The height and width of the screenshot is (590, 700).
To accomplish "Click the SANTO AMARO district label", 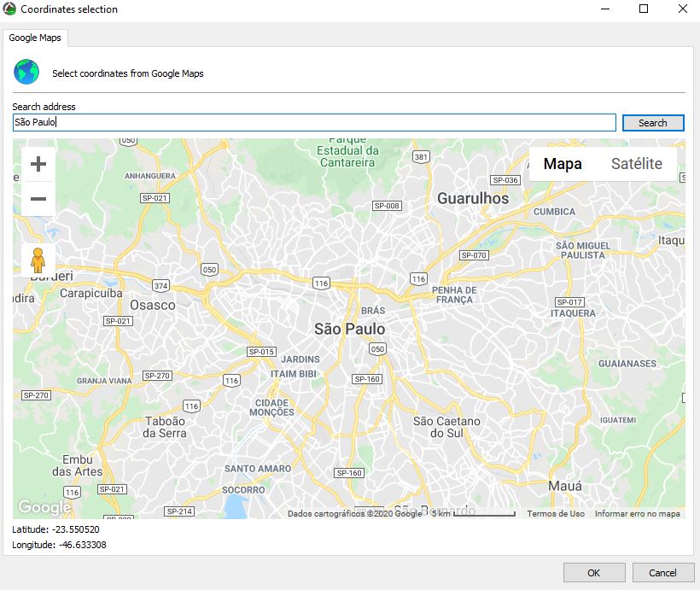I will (258, 469).
